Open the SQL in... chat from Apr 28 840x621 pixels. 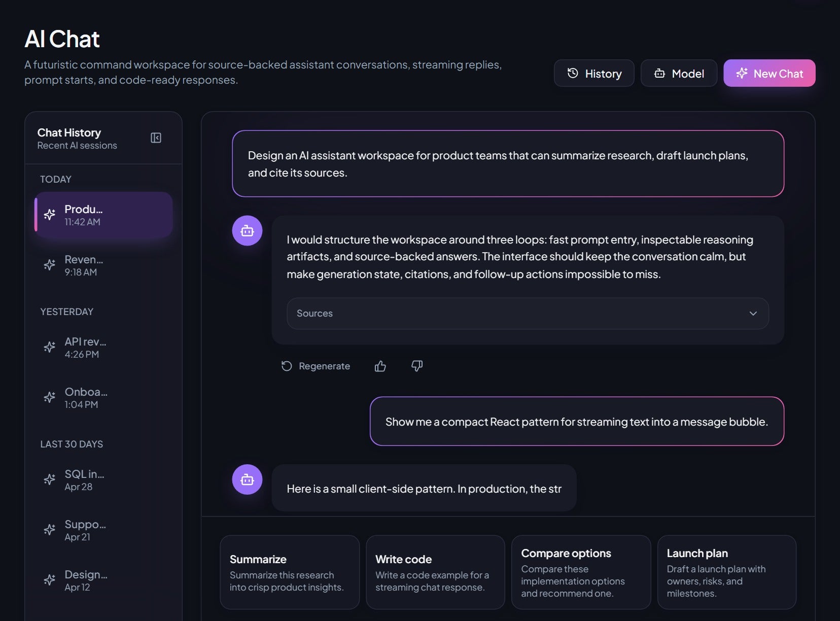(103, 480)
